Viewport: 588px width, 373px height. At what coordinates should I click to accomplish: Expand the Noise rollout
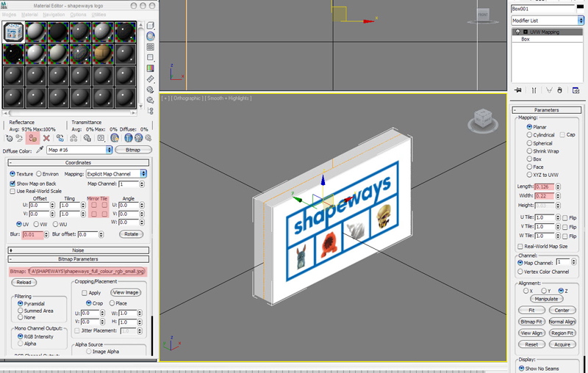tap(78, 250)
